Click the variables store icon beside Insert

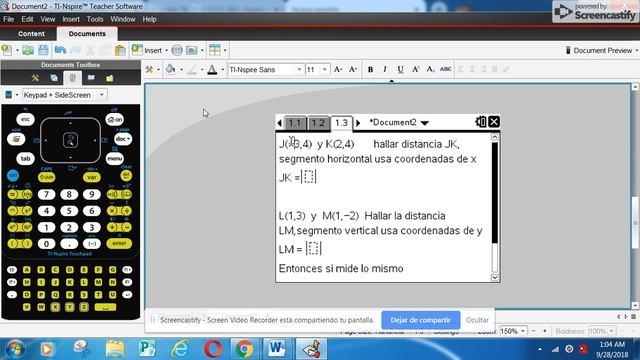177,50
